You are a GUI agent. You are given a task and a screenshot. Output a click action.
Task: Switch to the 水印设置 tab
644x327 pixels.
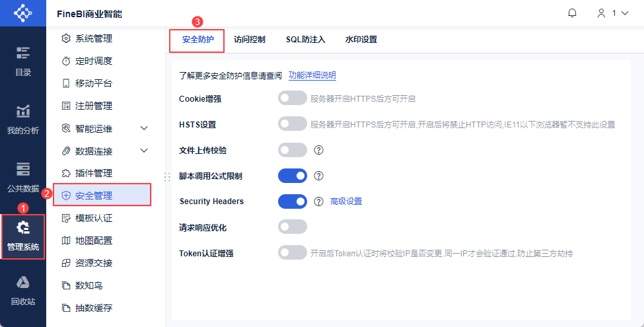[x=361, y=40]
